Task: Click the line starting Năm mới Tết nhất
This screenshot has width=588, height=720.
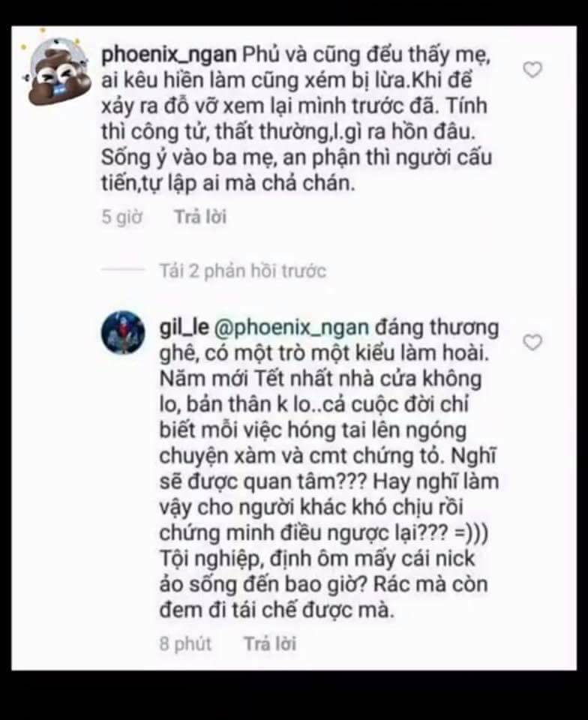Action: pyautogui.click(x=320, y=379)
